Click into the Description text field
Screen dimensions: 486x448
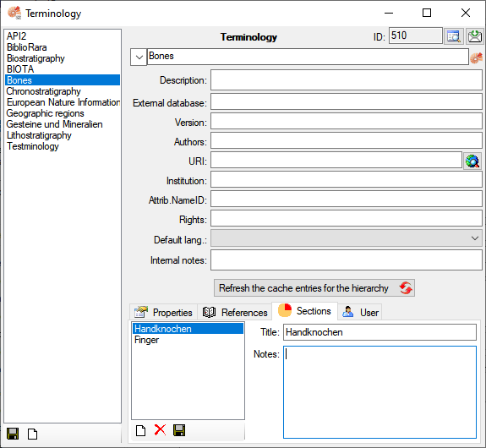click(x=347, y=80)
